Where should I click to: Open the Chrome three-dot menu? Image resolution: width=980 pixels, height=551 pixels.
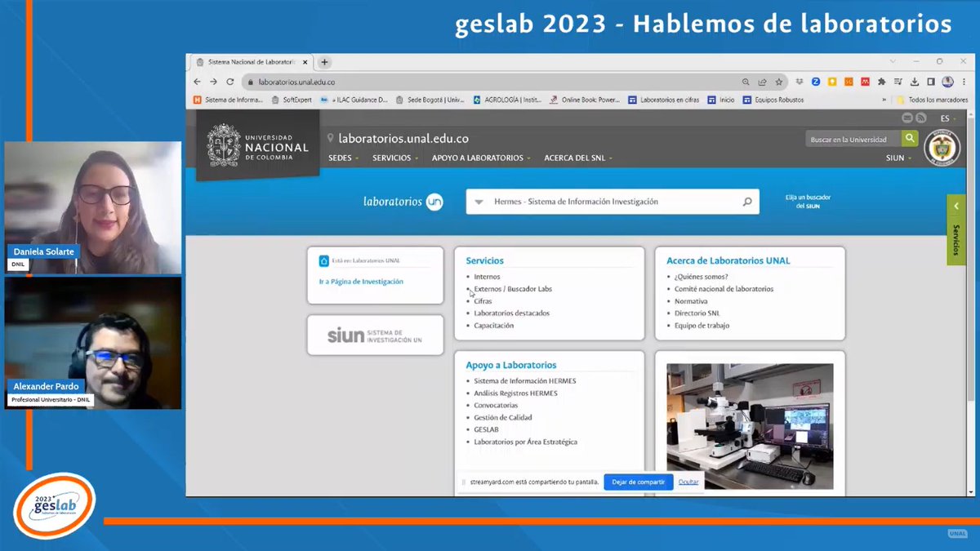click(x=962, y=82)
